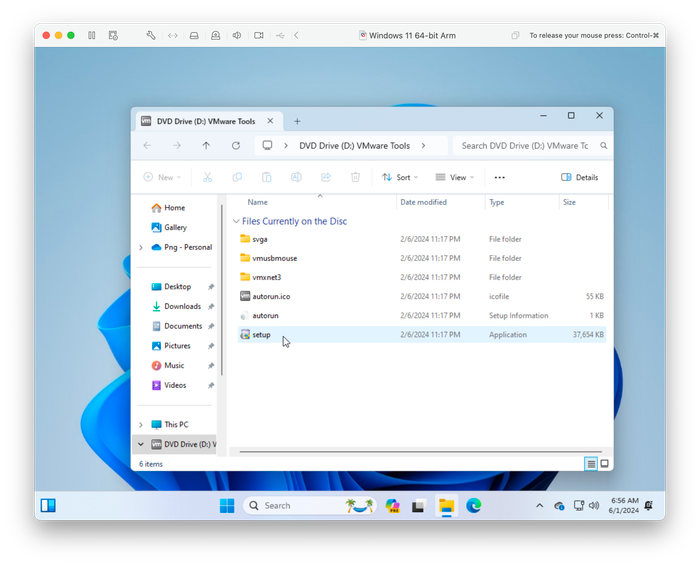
Task: Click the Rename icon in toolbar
Action: (296, 177)
